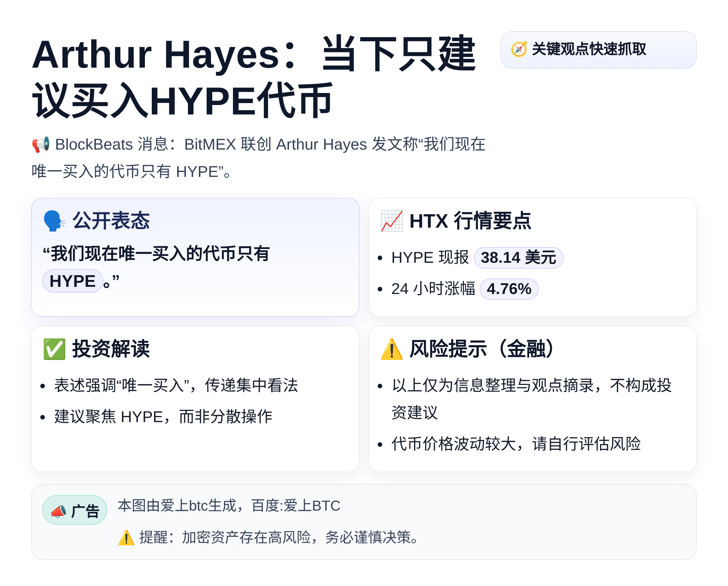Screen dimensions: 728x586
Task: Click the text HYPE 现报
Action: [x=430, y=258]
